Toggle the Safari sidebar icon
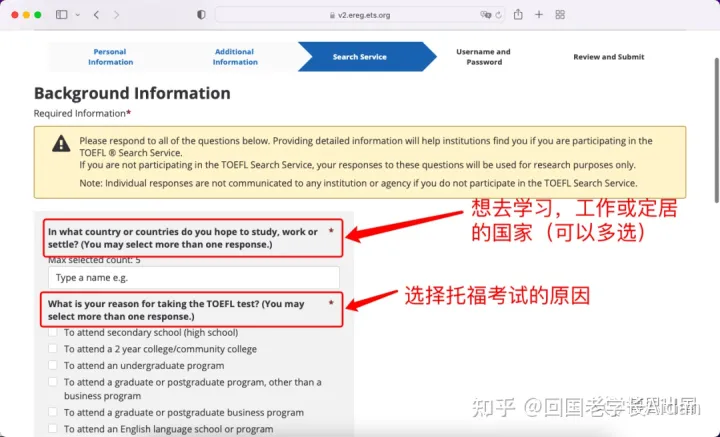The height and width of the screenshot is (437, 720). coord(62,15)
